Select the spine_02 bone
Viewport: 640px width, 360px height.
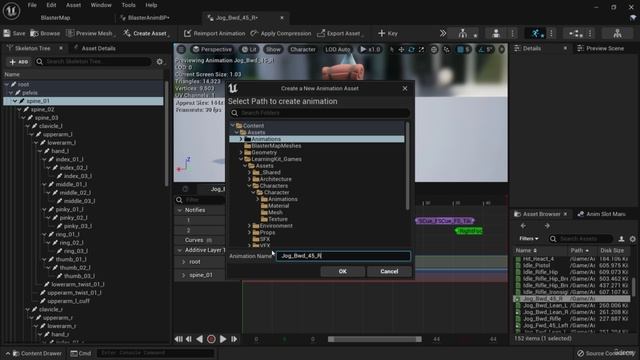pyautogui.click(x=42, y=109)
